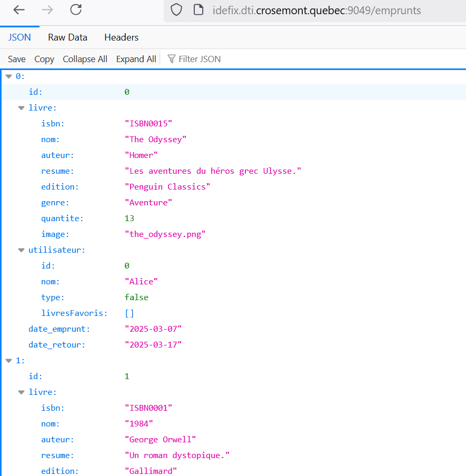Select the type value false

136,297
